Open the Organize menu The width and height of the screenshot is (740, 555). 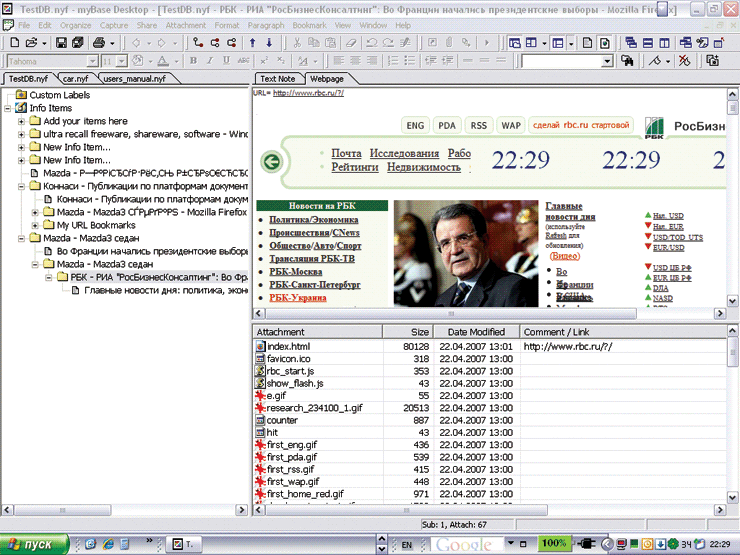tap(76, 25)
